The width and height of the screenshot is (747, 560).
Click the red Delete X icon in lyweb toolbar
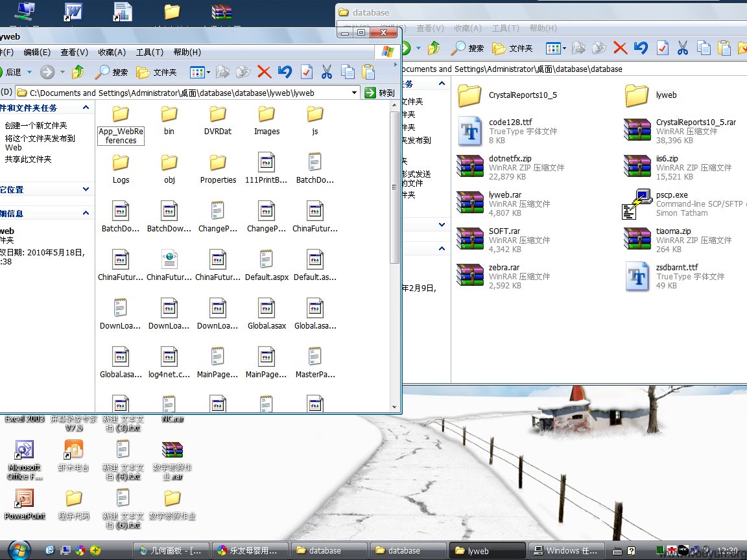click(x=264, y=72)
